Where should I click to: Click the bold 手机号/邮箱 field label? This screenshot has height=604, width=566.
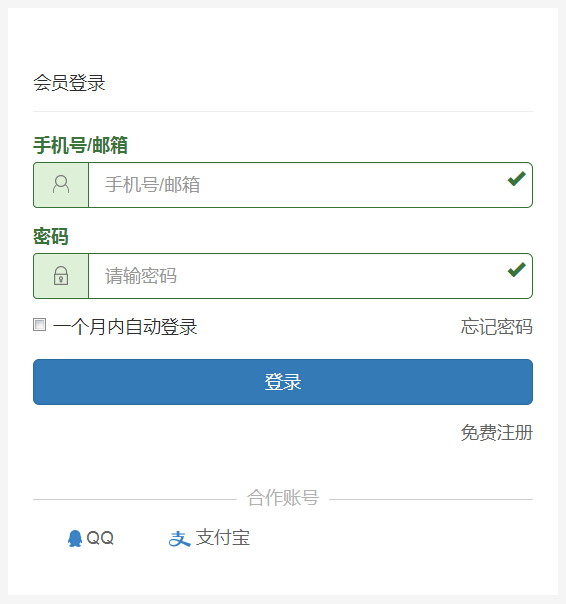tap(80, 146)
